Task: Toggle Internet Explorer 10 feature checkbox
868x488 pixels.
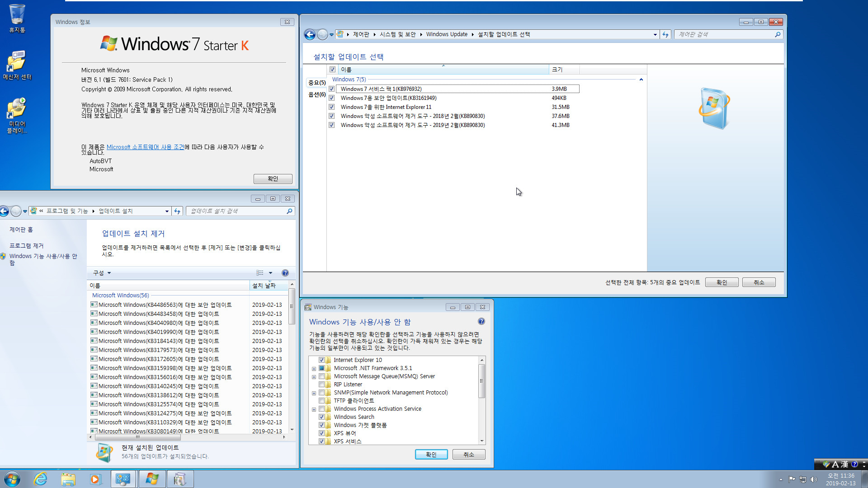Action: click(322, 360)
